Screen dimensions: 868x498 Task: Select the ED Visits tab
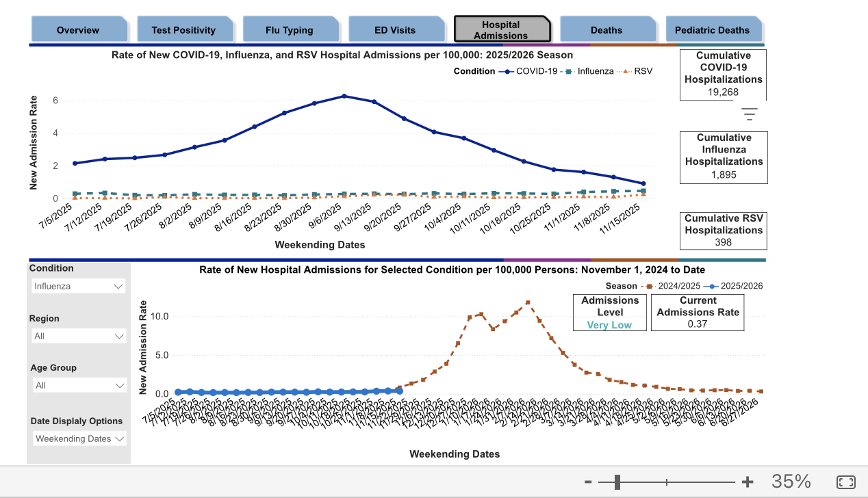(394, 30)
